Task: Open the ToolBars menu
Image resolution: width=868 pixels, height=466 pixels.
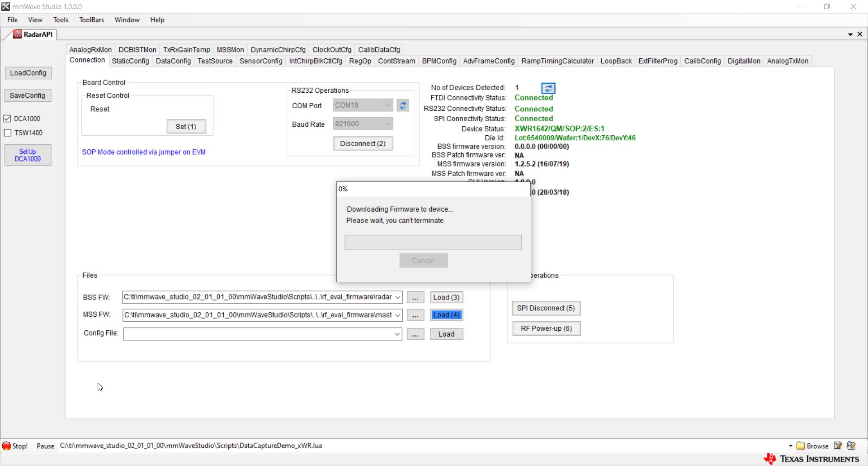Action: point(92,20)
